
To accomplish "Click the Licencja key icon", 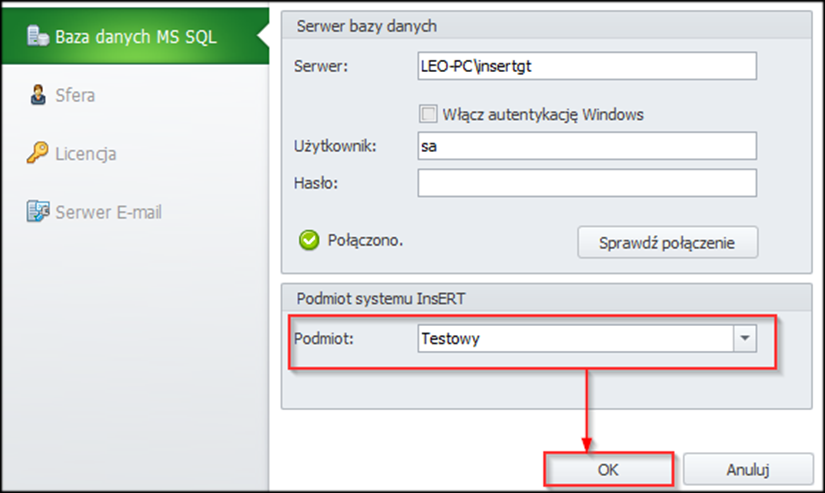I will [37, 153].
